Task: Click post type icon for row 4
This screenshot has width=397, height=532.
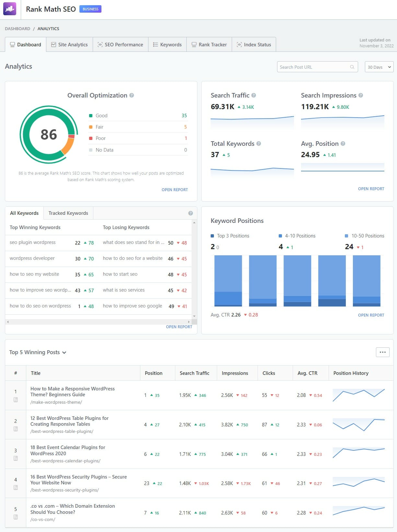Action: 16,488
